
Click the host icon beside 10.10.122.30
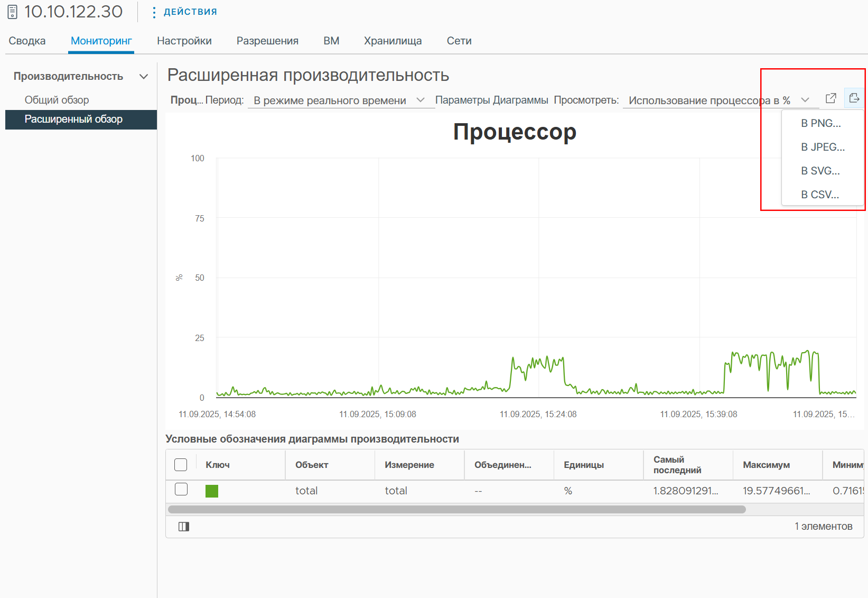click(x=13, y=12)
